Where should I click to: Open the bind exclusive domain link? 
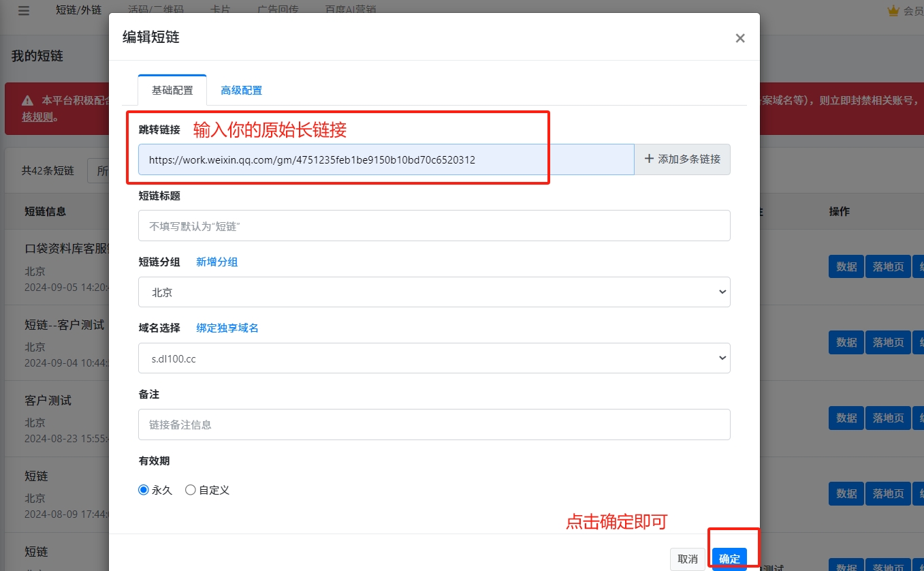point(227,328)
